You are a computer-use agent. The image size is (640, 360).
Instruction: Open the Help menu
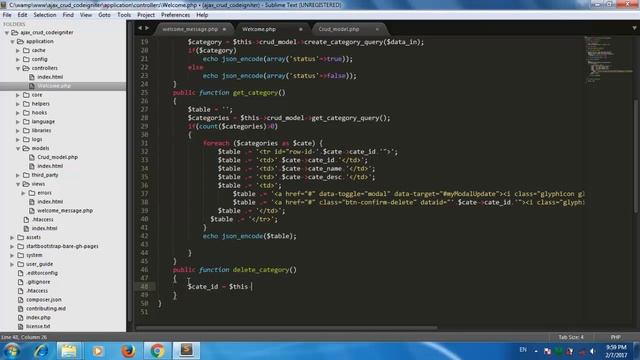click(x=202, y=15)
